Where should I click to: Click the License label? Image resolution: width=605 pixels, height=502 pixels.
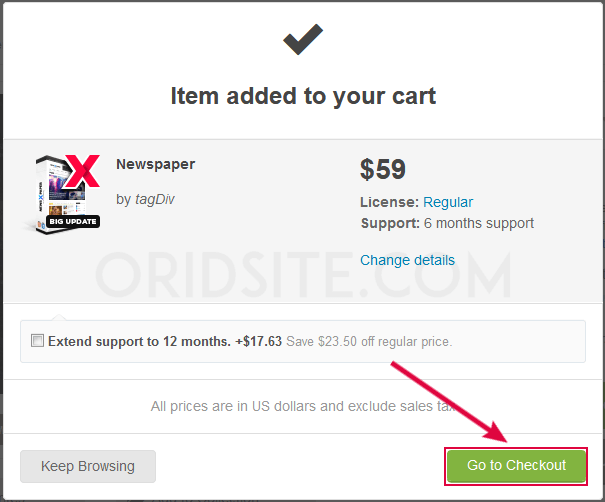[389, 202]
